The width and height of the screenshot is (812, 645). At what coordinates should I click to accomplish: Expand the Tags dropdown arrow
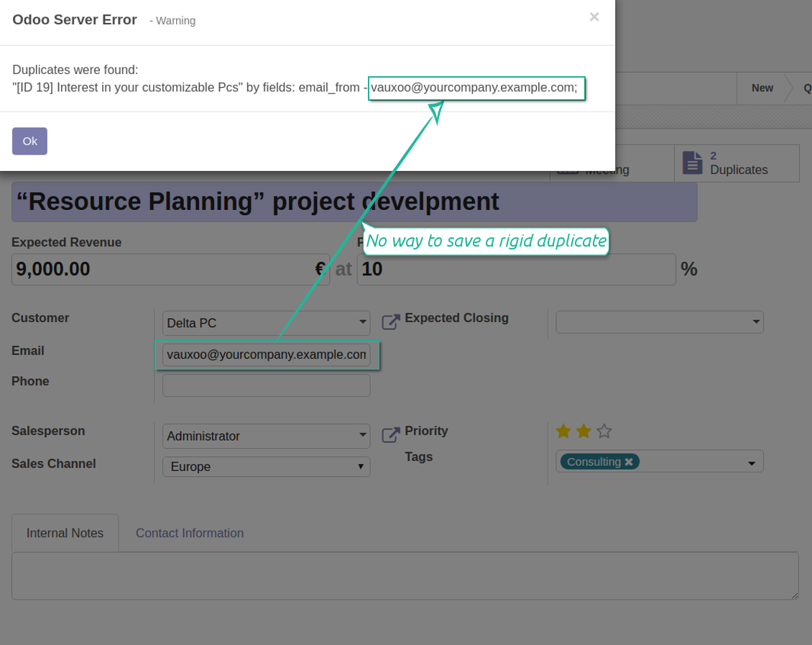(752, 463)
